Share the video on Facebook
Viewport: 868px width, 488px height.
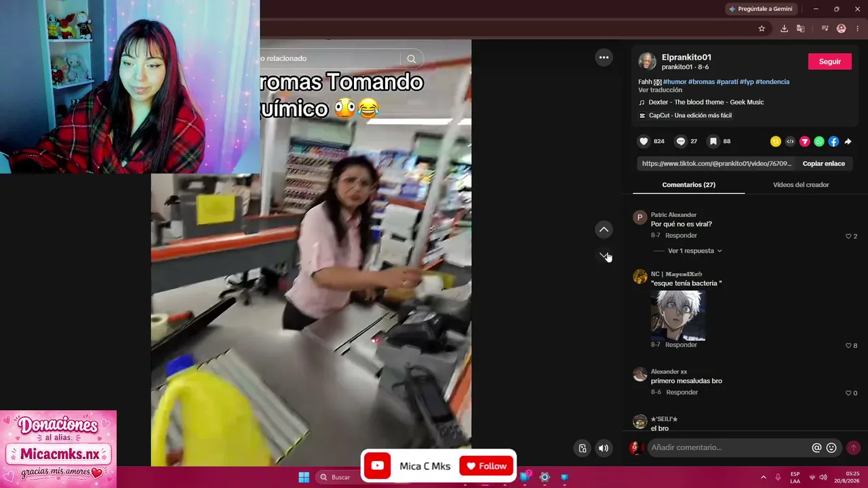click(833, 142)
